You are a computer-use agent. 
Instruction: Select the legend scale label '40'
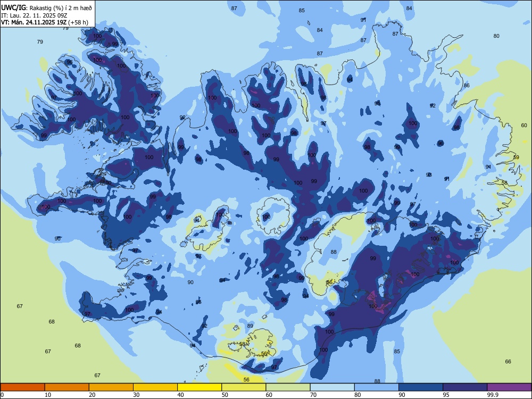coord(180,395)
